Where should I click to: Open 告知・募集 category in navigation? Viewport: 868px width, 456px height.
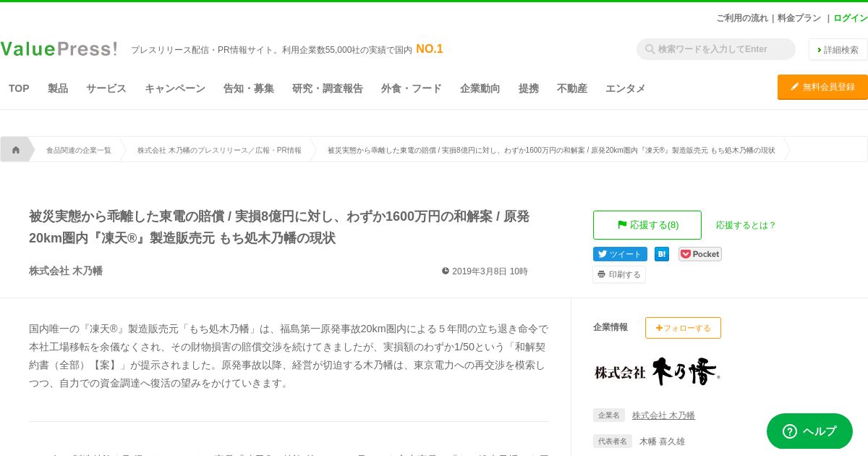249,88
